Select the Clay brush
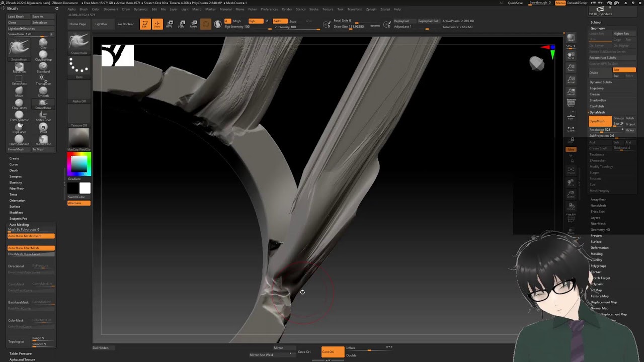The width and height of the screenshot is (644, 362). (43, 43)
